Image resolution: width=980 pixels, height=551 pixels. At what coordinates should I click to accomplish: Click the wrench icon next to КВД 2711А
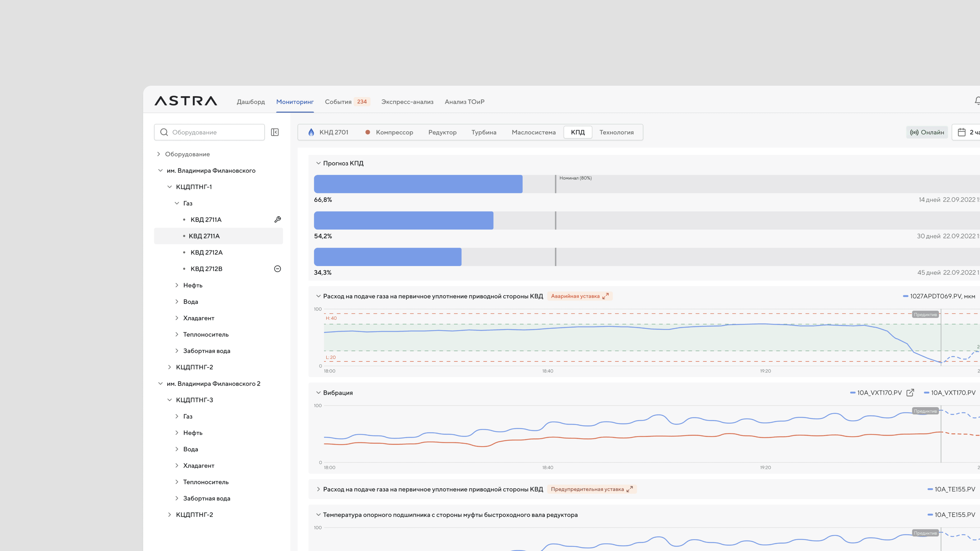point(277,219)
